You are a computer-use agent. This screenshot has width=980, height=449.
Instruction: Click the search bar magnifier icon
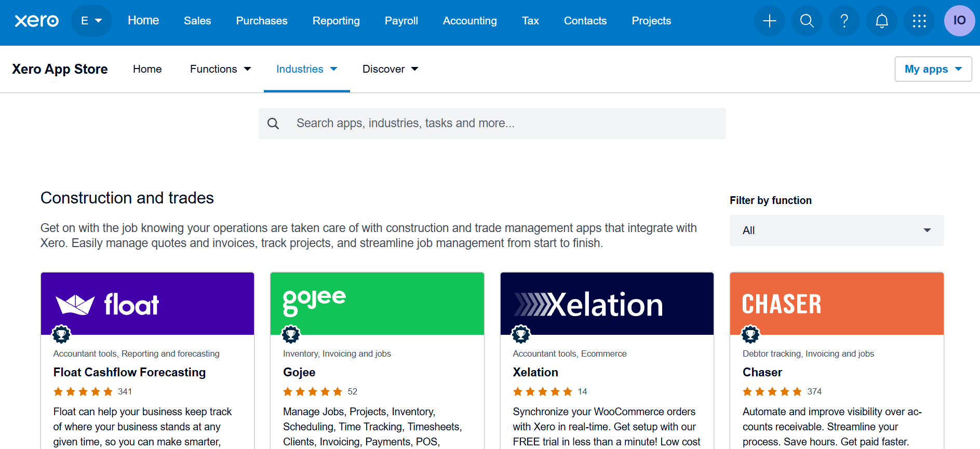click(x=273, y=124)
